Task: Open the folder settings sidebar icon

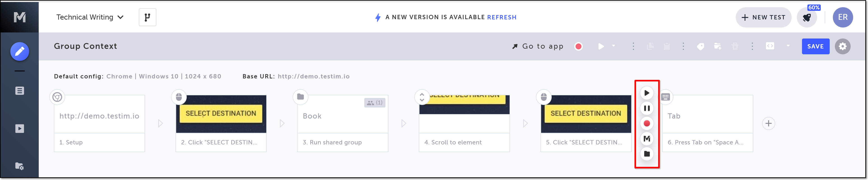Action: 20,166
